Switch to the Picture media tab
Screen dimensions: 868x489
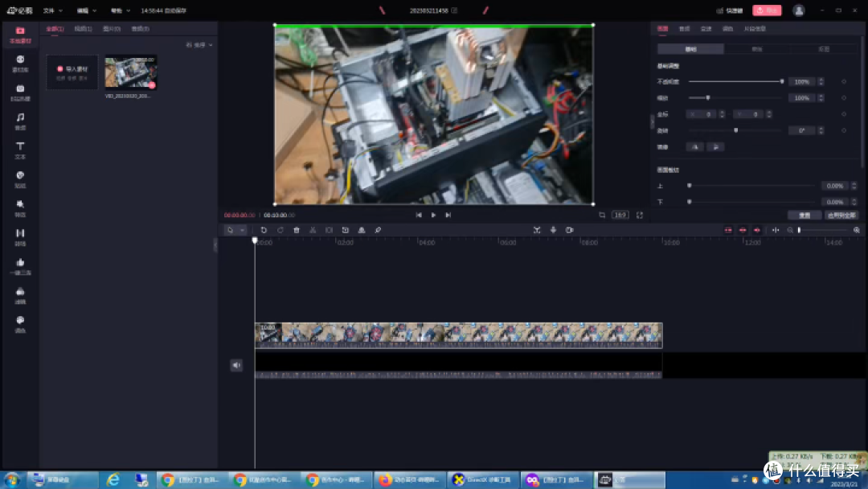(x=111, y=29)
